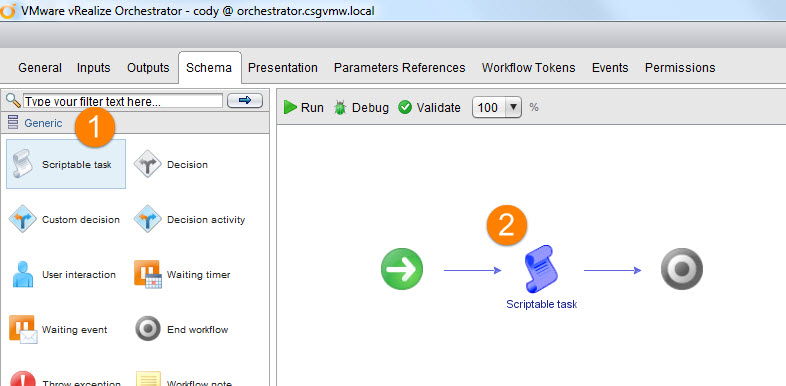Click the filter go arrow button

coord(245,101)
